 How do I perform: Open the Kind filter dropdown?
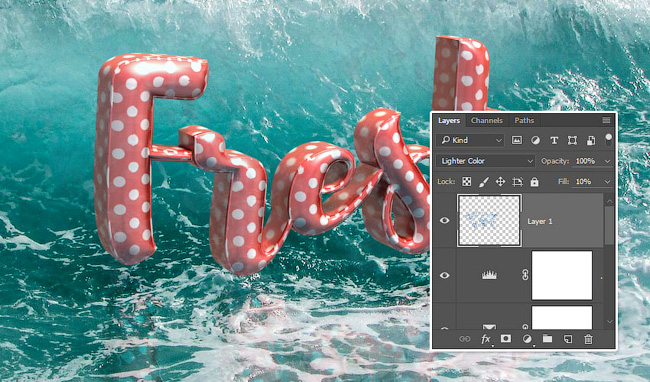click(x=470, y=140)
